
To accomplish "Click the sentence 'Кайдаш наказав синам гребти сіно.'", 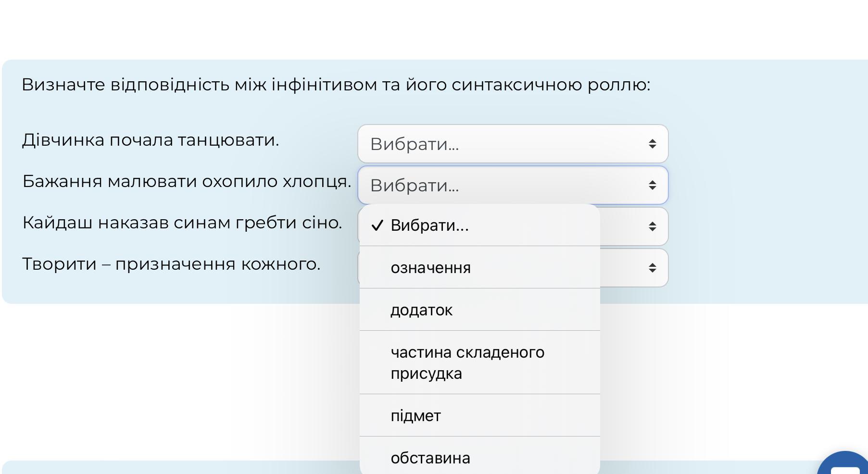I will pyautogui.click(x=182, y=223).
